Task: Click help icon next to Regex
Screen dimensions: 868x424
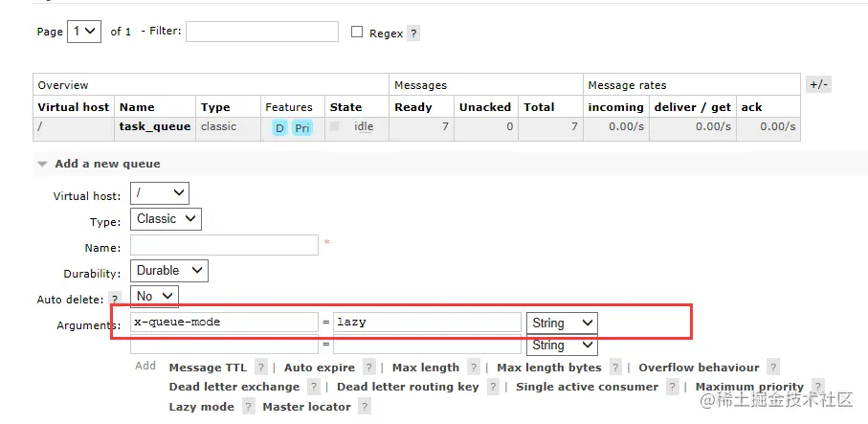Action: [413, 33]
